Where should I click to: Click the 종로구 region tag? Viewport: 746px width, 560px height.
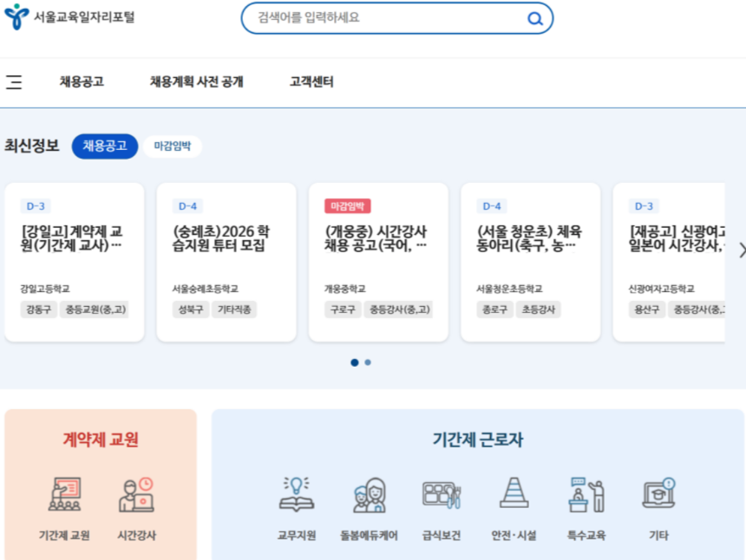494,309
